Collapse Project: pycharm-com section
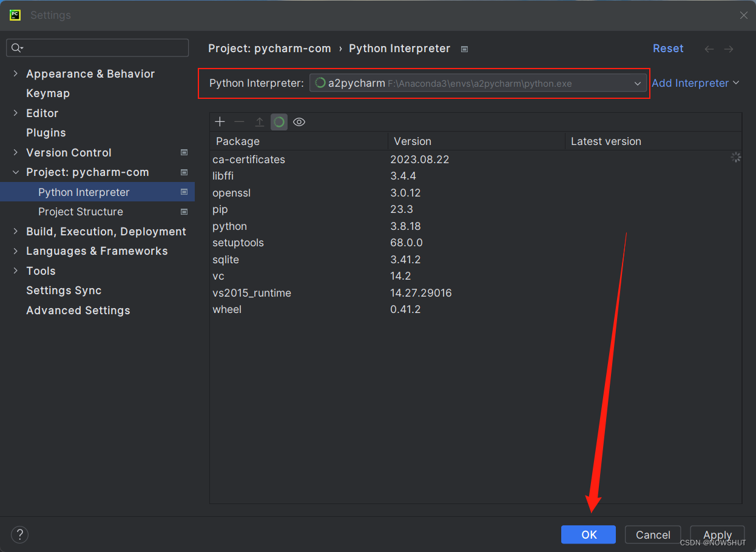This screenshot has width=756, height=552. (x=16, y=172)
